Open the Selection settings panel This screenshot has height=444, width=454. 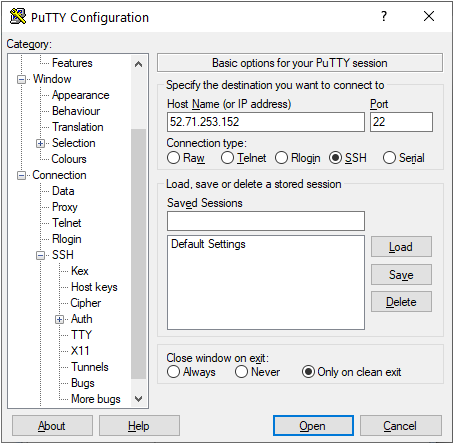tap(74, 143)
